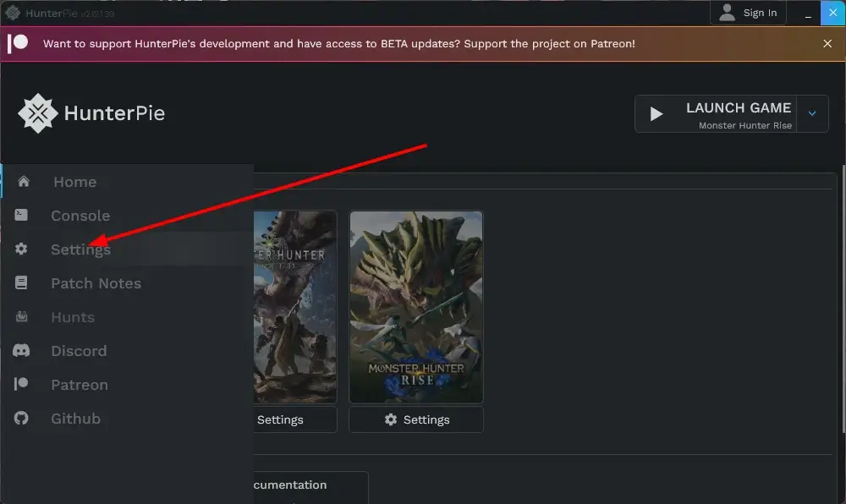Click the HunterPie logo emblem

click(x=37, y=113)
